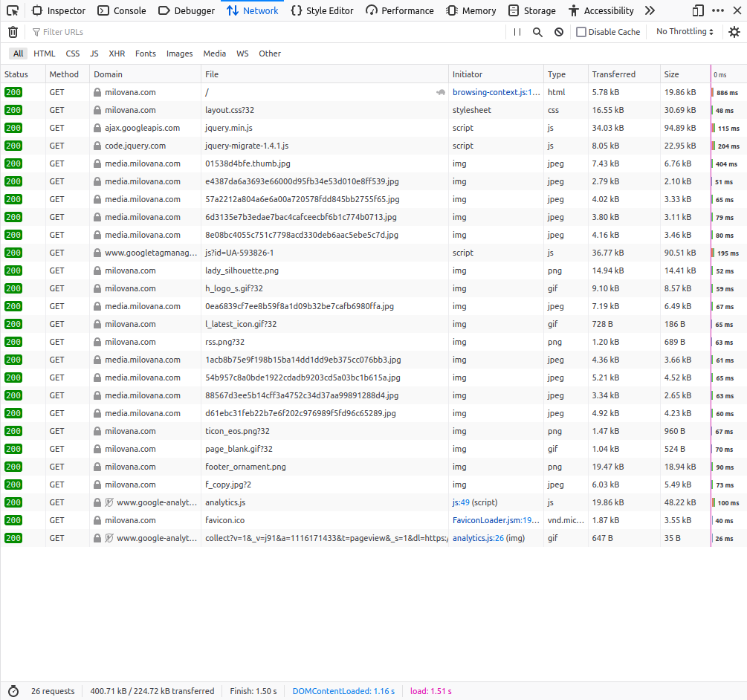
Task: Open the Accessibility tab
Action: click(x=601, y=10)
